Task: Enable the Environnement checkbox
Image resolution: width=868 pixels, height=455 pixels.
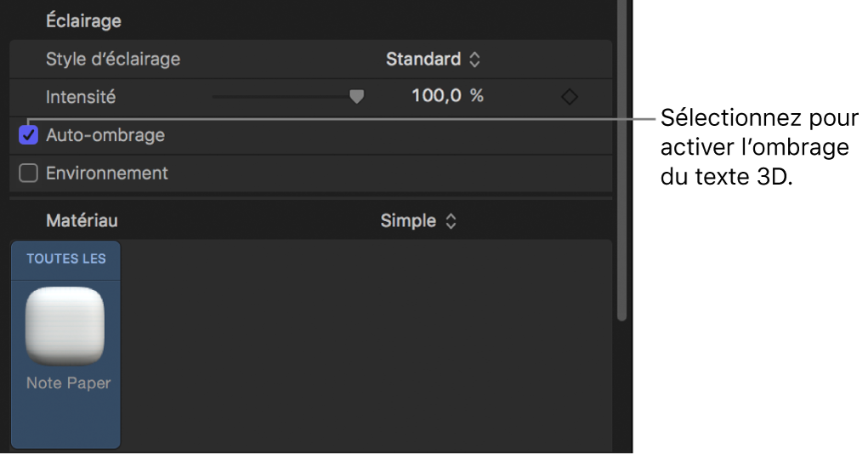Action: 29,173
